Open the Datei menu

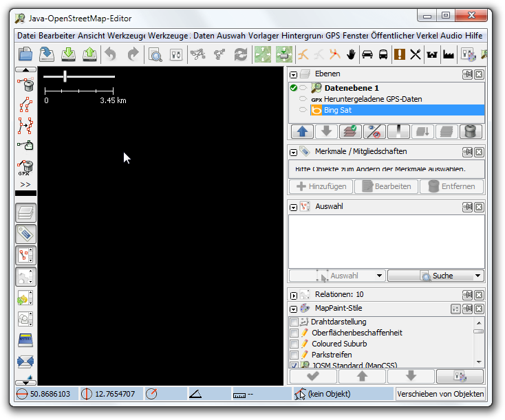tap(26, 36)
